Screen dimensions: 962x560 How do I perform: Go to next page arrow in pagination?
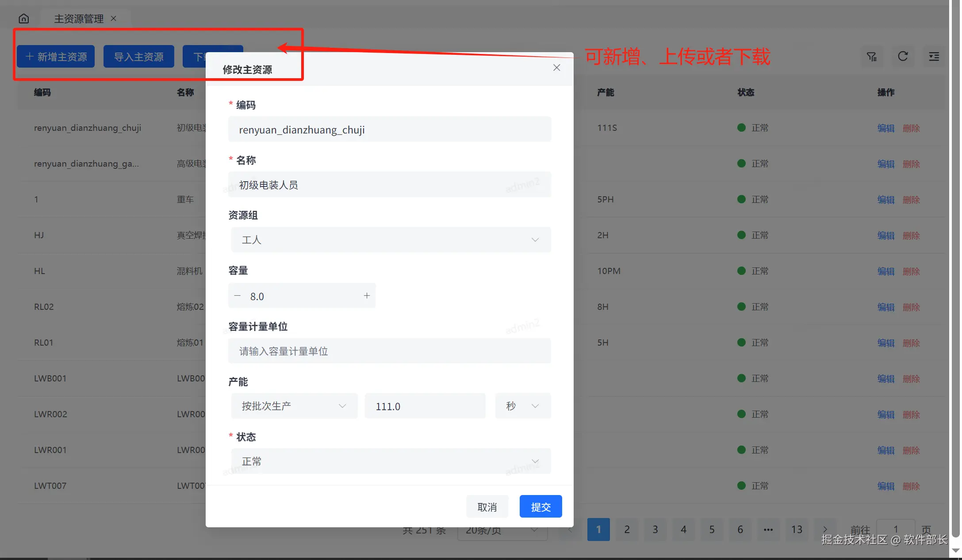click(825, 529)
